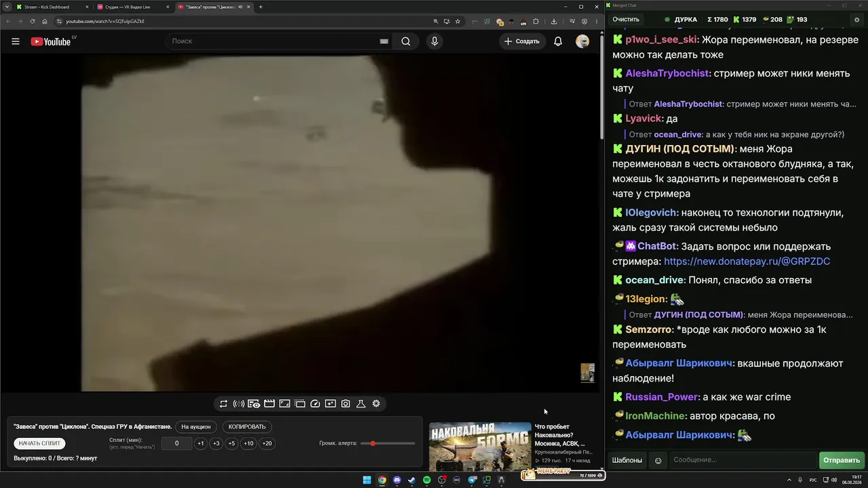Click the flask icon in video toolbar
868x488 pixels.
pyautogui.click(x=361, y=404)
